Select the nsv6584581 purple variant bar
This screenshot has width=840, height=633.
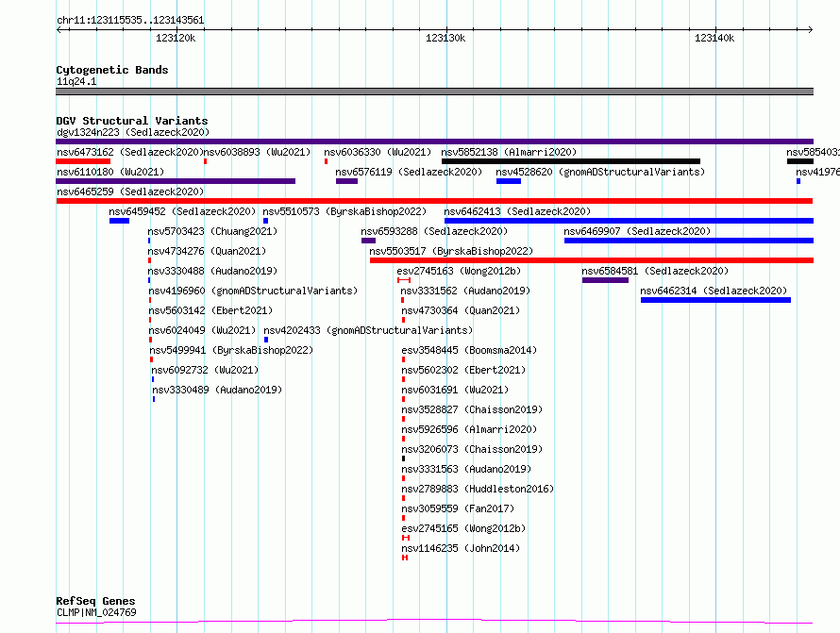605,280
